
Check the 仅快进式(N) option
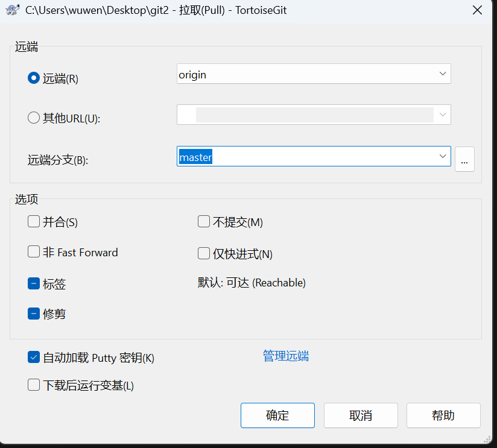point(203,253)
